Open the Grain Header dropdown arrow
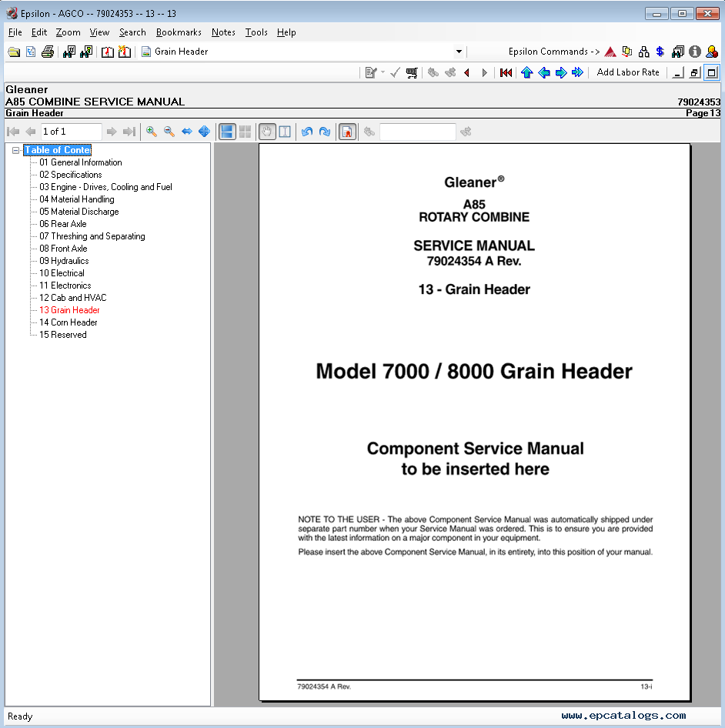The image size is (725, 728). [459, 52]
